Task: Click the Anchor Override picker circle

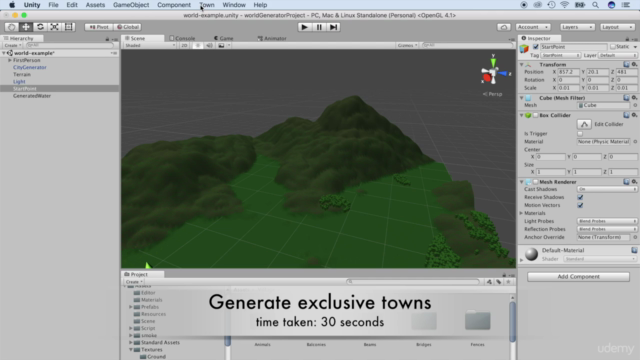Action: (x=635, y=237)
